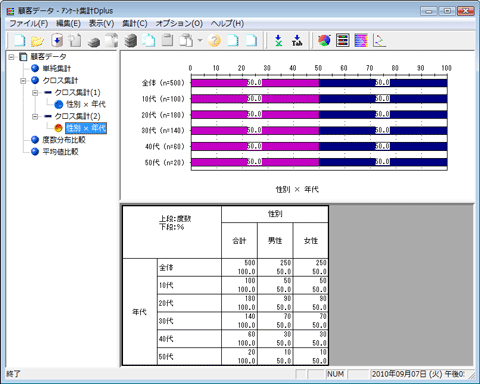This screenshot has width=480, height=384.
Task: Collapse the クロス集計(2) node
Action: point(35,117)
